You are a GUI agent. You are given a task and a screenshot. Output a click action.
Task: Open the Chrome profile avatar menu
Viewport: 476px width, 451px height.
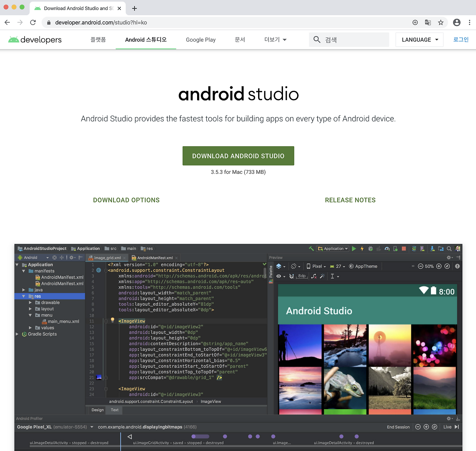point(457,22)
